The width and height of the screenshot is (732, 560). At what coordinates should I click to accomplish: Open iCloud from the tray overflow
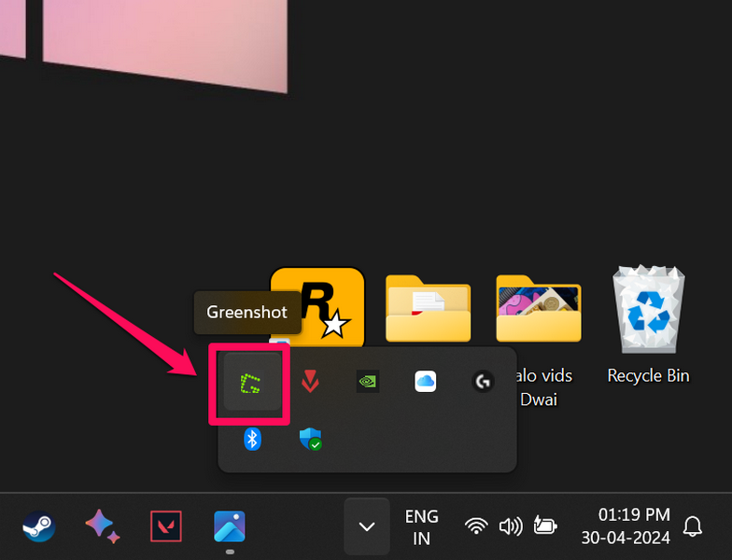pyautogui.click(x=425, y=382)
